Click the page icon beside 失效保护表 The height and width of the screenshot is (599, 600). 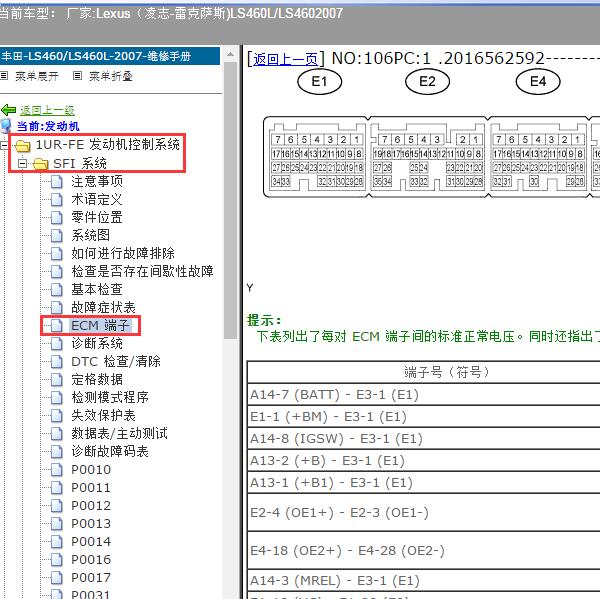(x=57, y=415)
